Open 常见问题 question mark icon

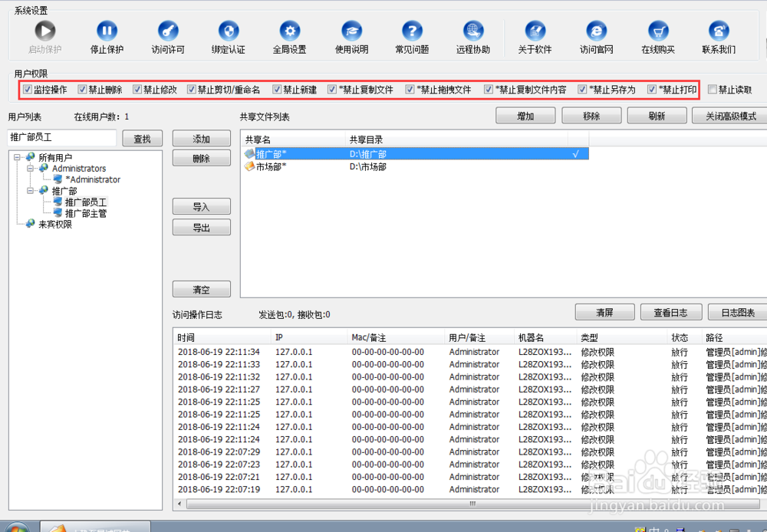point(413,31)
